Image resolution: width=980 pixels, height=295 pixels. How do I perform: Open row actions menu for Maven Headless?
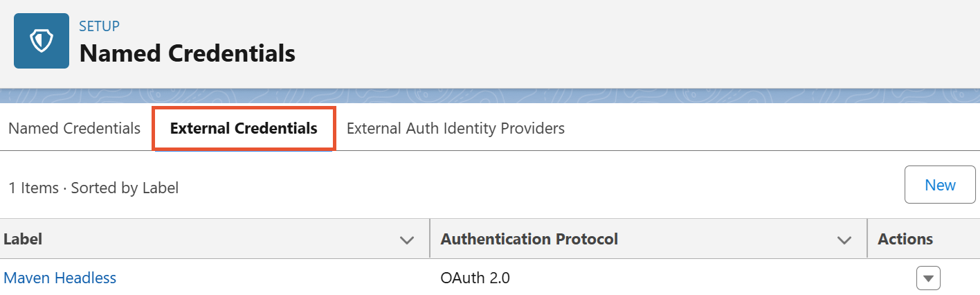coord(928,278)
